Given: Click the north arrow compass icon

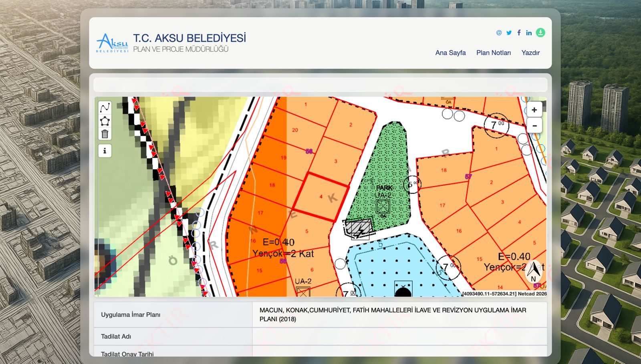Looking at the screenshot, I should 533,272.
